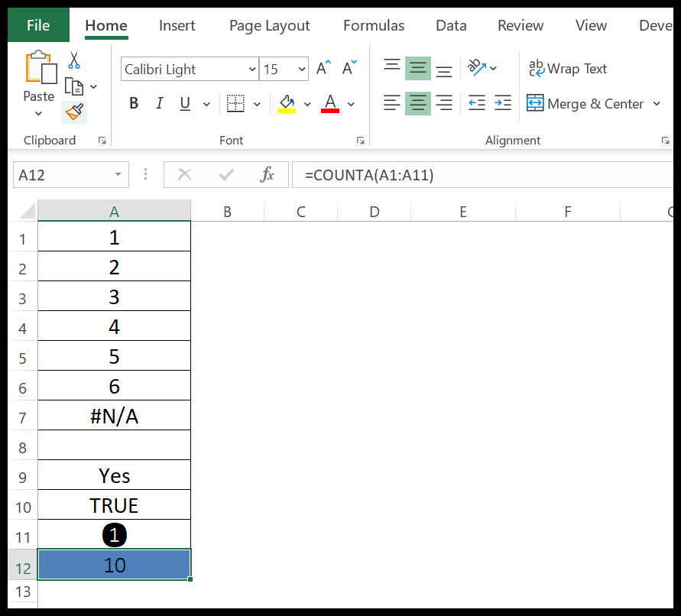Viewport: 681px width, 616px height.
Task: Enable center alignment
Action: [x=418, y=103]
